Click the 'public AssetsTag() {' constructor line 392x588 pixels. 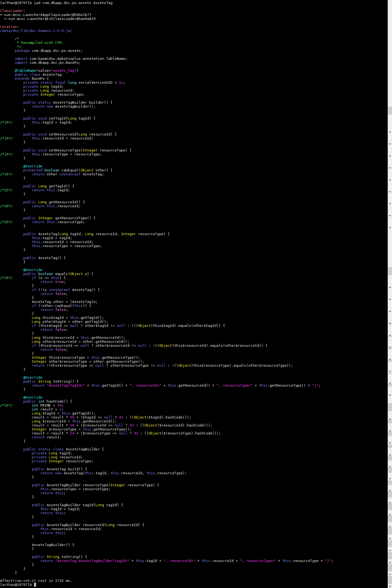click(45, 258)
